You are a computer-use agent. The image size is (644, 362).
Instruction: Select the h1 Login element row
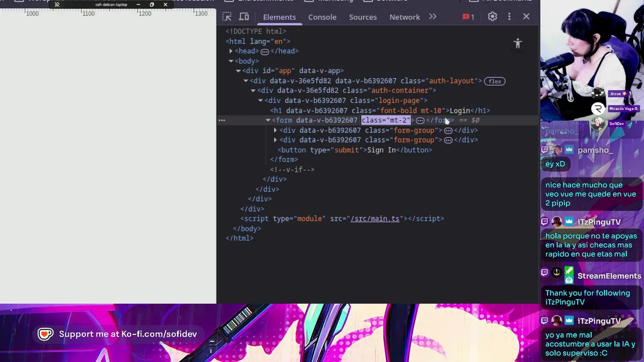(x=380, y=111)
